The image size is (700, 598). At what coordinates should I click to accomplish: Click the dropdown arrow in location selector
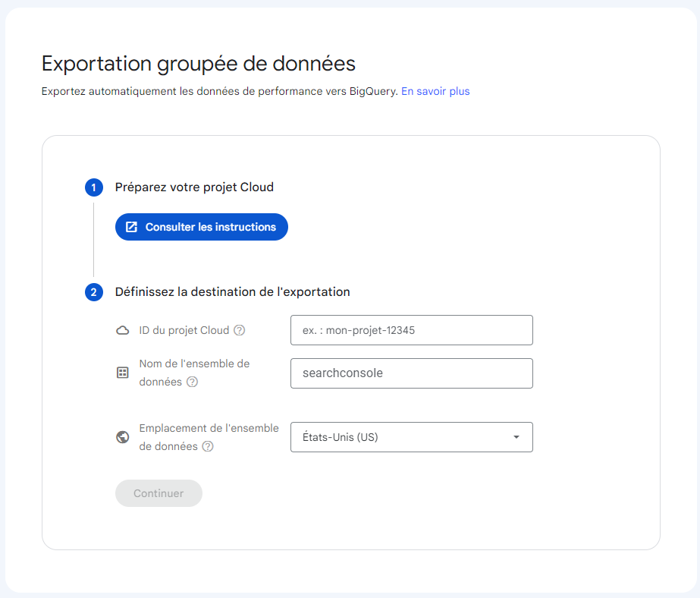click(x=516, y=437)
